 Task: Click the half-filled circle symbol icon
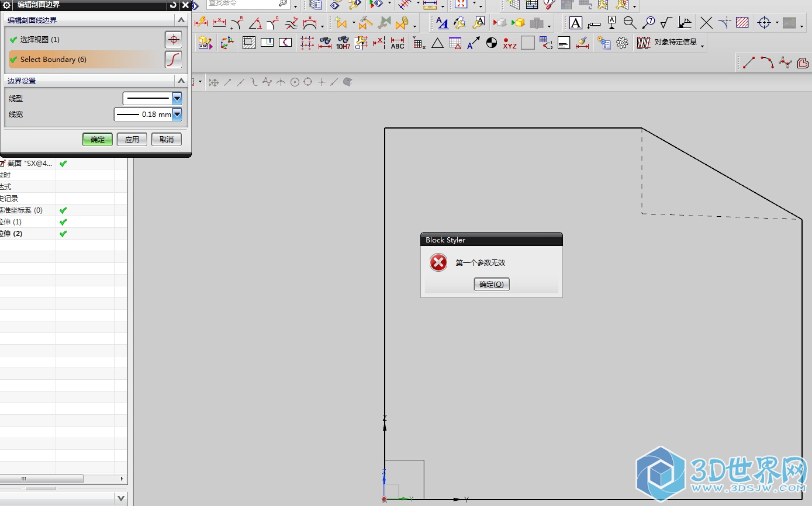point(492,43)
